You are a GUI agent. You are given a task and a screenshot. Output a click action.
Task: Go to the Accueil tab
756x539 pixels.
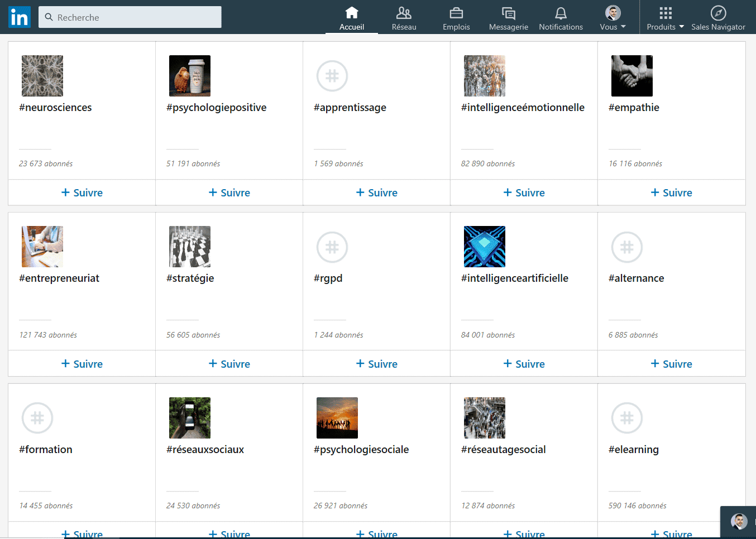tap(352, 19)
